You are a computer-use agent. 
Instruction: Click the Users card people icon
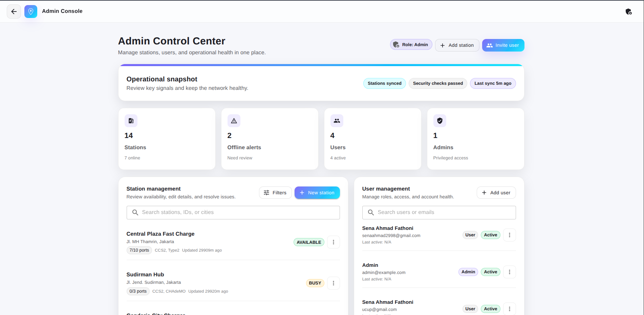click(x=337, y=121)
